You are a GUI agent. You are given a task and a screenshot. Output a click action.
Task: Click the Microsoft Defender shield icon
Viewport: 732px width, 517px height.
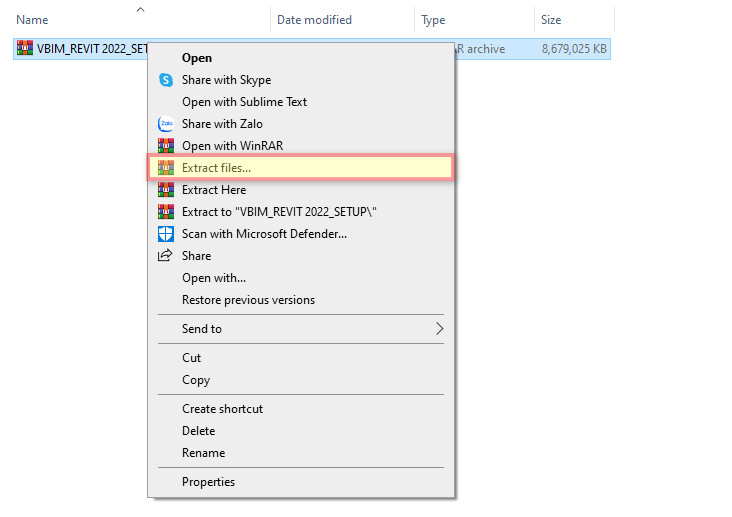166,234
